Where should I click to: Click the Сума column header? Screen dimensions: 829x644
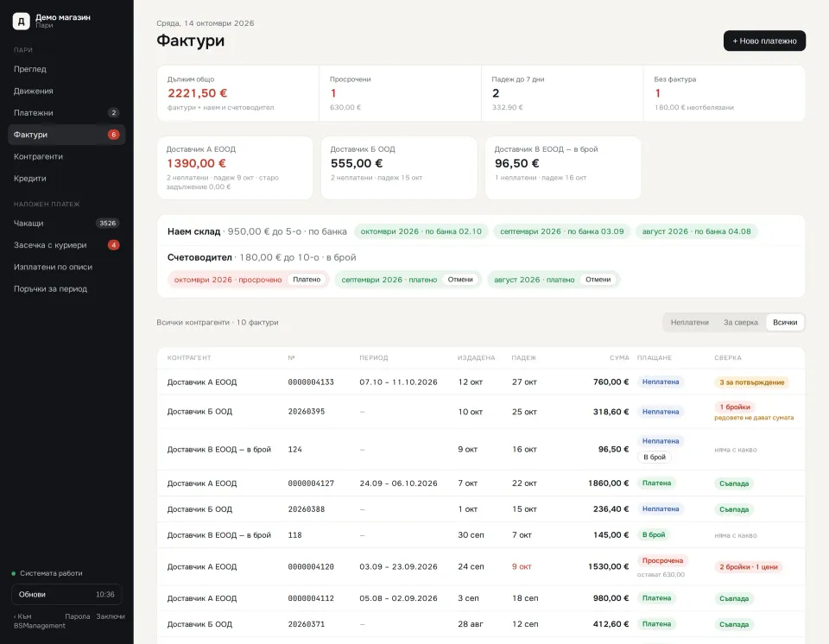619,358
